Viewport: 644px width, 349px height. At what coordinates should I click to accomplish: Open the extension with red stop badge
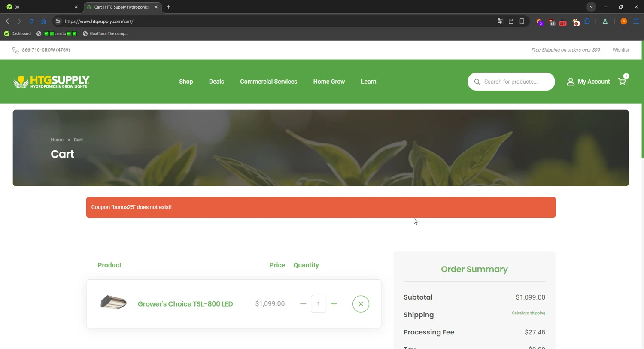click(x=576, y=21)
